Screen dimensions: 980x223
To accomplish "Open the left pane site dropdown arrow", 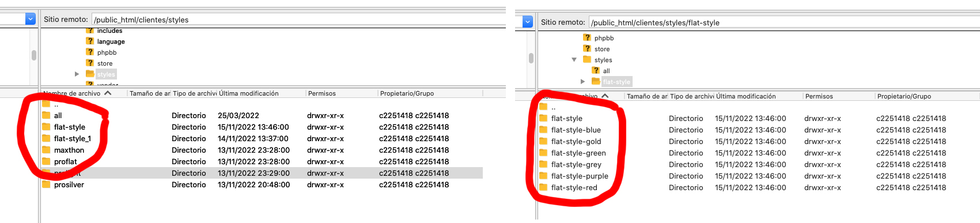I will coord(31,19).
